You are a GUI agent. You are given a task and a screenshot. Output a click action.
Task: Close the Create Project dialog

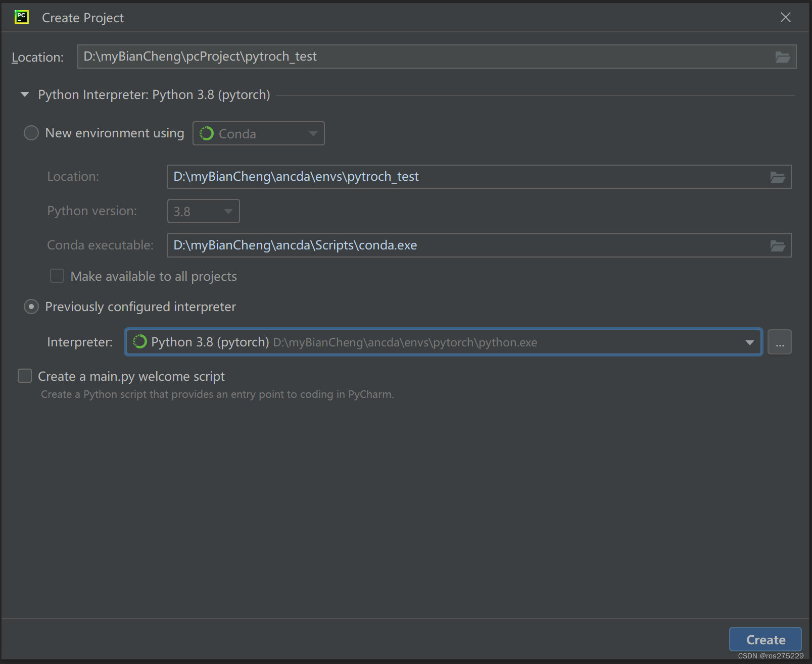[x=785, y=17]
